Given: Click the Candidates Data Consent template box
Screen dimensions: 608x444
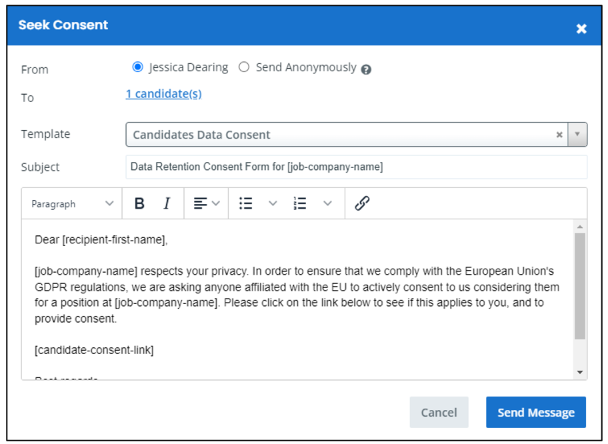Looking at the screenshot, I should (356, 135).
